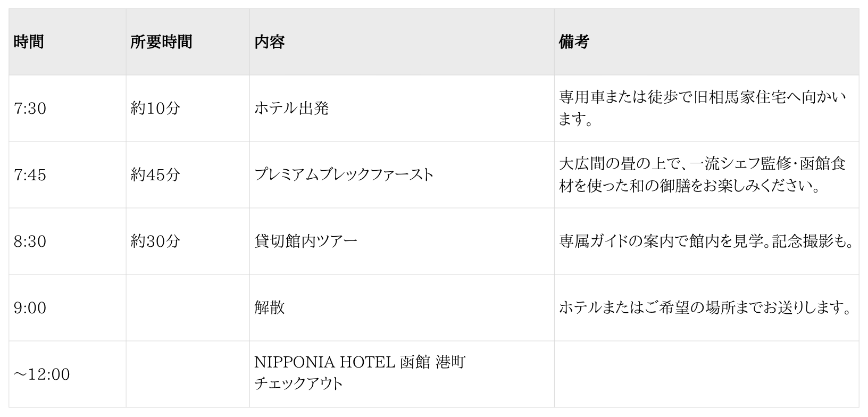Click the ホテル出発 entry

[291, 109]
